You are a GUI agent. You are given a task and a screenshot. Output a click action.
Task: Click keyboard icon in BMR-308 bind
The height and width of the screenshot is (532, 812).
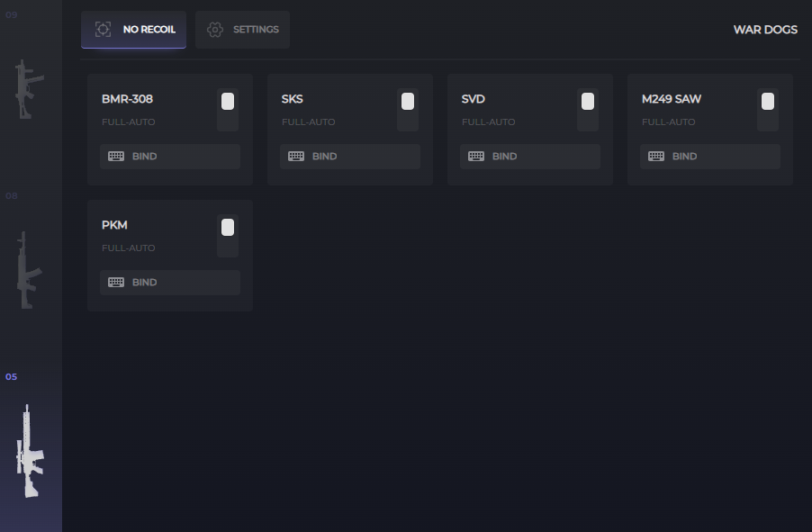(116, 157)
